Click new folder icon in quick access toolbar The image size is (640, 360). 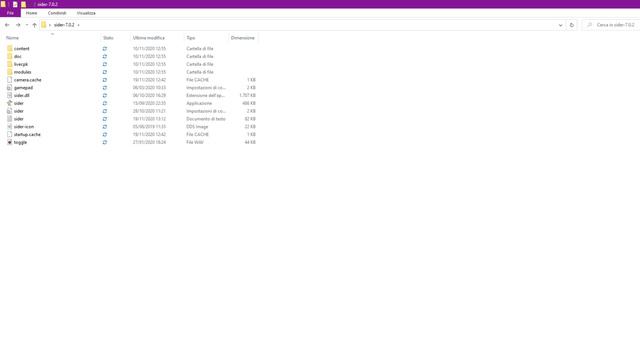[x=24, y=4]
